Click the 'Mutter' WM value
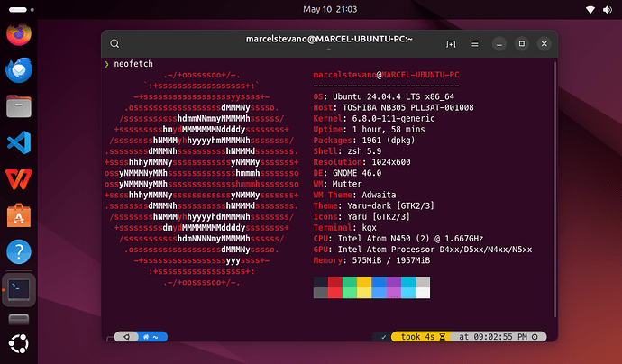The image size is (622, 364). coord(347,184)
